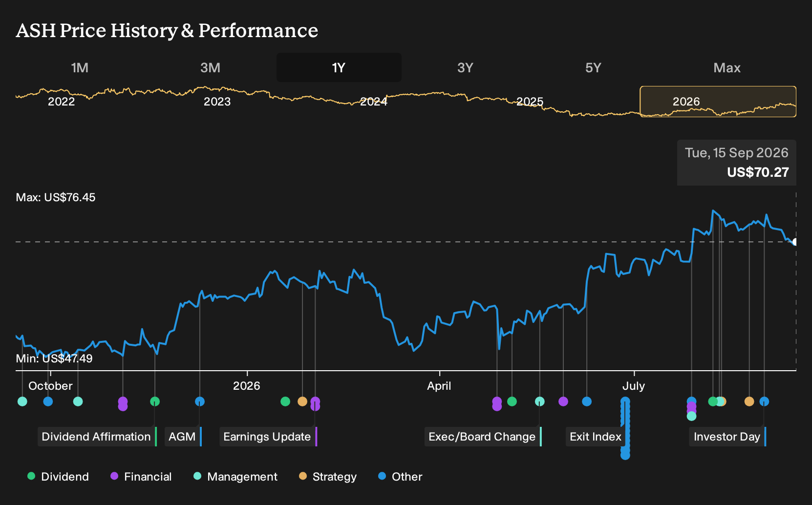This screenshot has width=812, height=505.
Task: Click teal management dot left of October label
Action: [x=22, y=401]
